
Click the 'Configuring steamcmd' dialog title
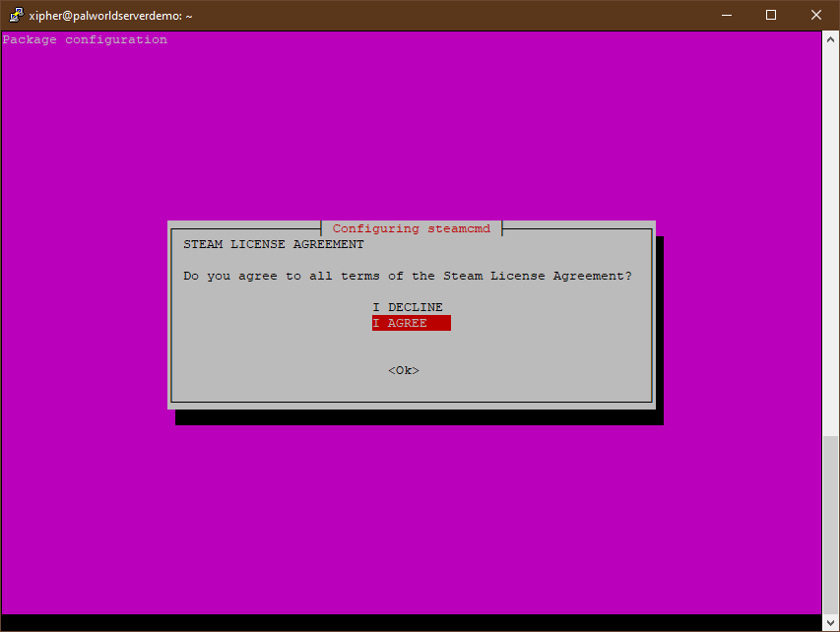coord(412,228)
